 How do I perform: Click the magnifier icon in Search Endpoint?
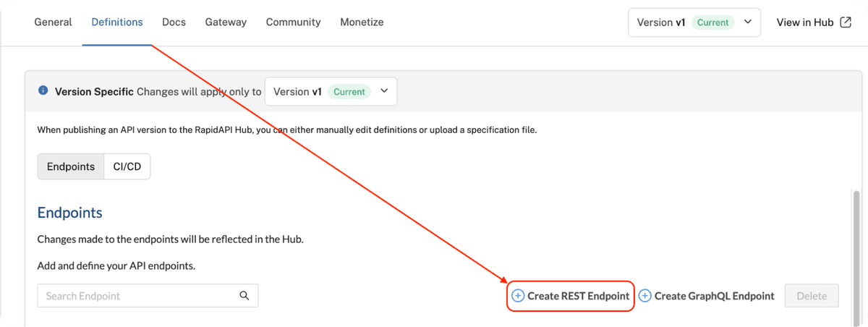click(x=244, y=296)
